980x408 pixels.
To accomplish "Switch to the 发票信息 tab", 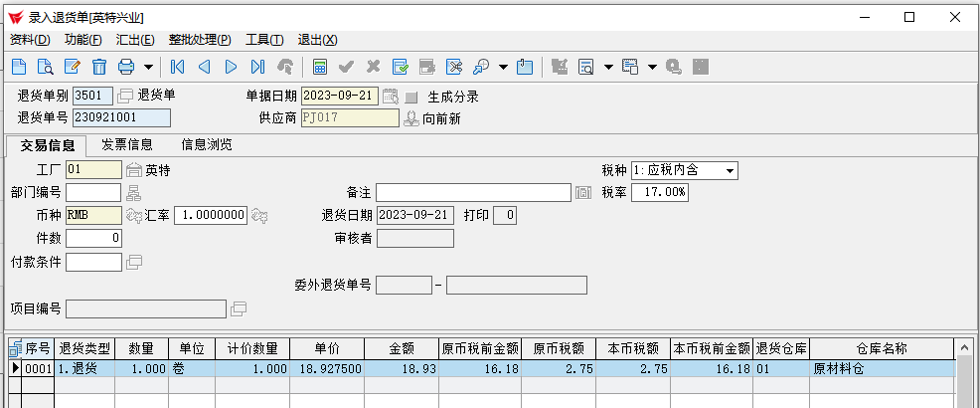I will (x=126, y=144).
